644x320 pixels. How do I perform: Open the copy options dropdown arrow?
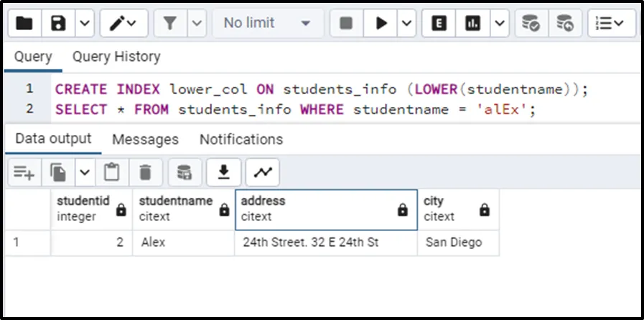[85, 172]
